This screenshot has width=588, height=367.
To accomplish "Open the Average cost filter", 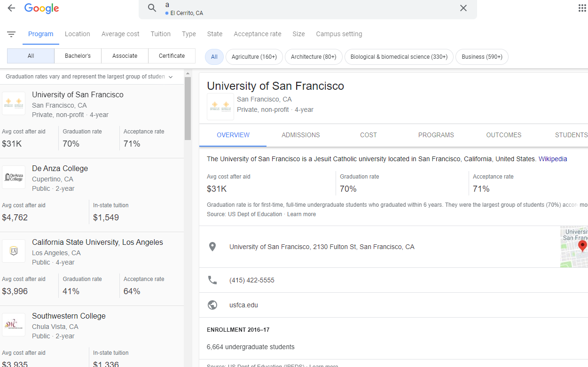I will pyautogui.click(x=120, y=34).
